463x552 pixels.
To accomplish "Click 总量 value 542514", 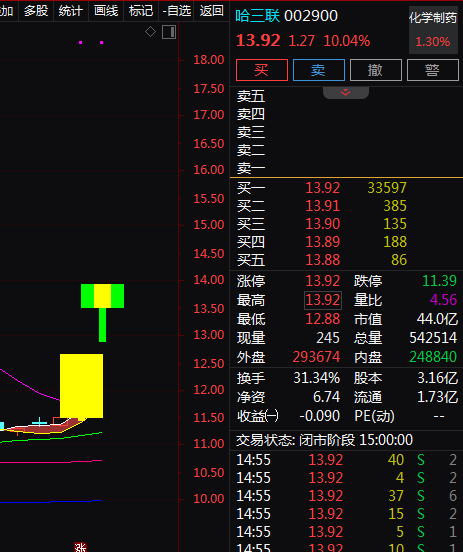I will tap(433, 338).
